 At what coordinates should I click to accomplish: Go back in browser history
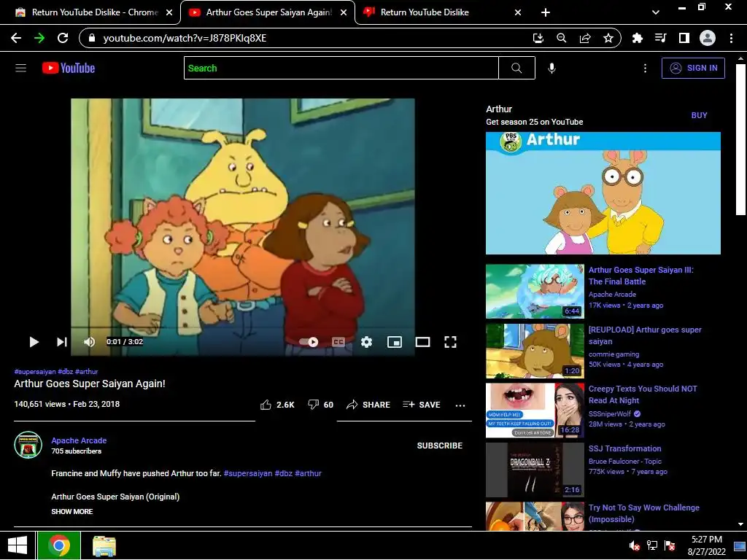(x=16, y=38)
